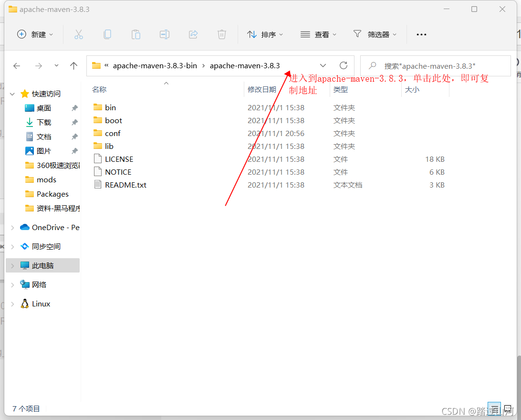Click the README.txt file icon
Viewport: 521px width, 420px height.
[x=98, y=184]
